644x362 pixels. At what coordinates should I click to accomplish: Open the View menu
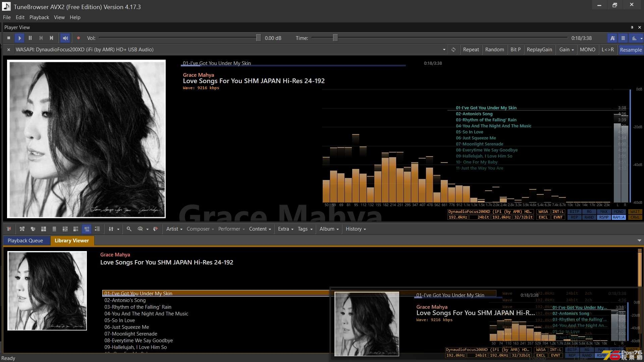tap(59, 17)
